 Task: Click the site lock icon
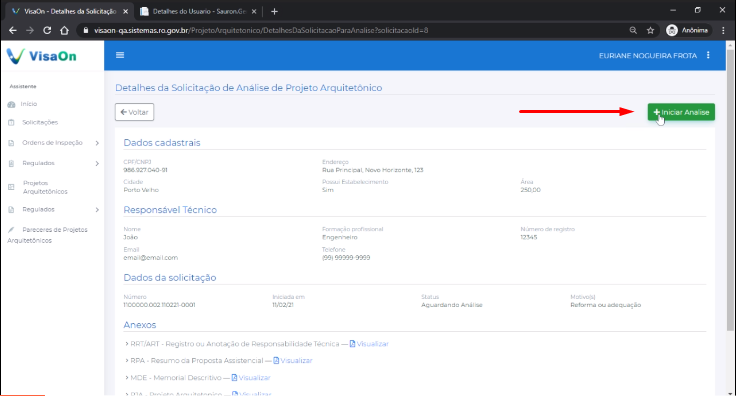coord(85,30)
